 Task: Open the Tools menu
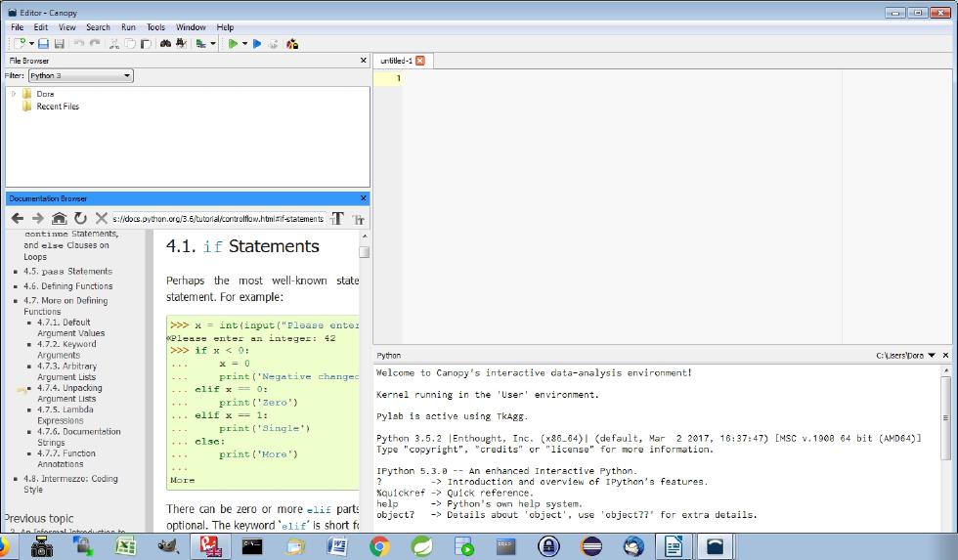tap(155, 26)
